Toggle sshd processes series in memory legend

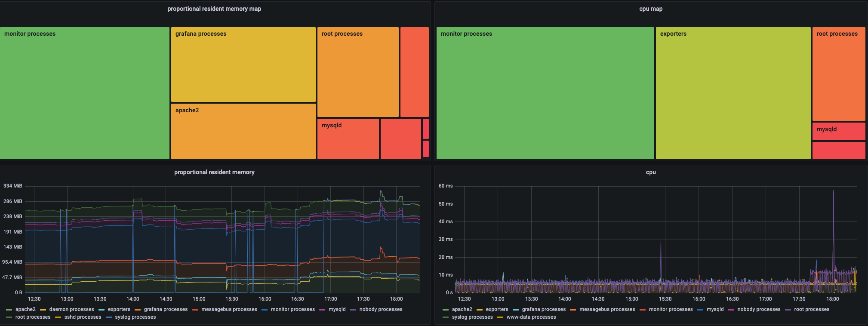(x=83, y=317)
